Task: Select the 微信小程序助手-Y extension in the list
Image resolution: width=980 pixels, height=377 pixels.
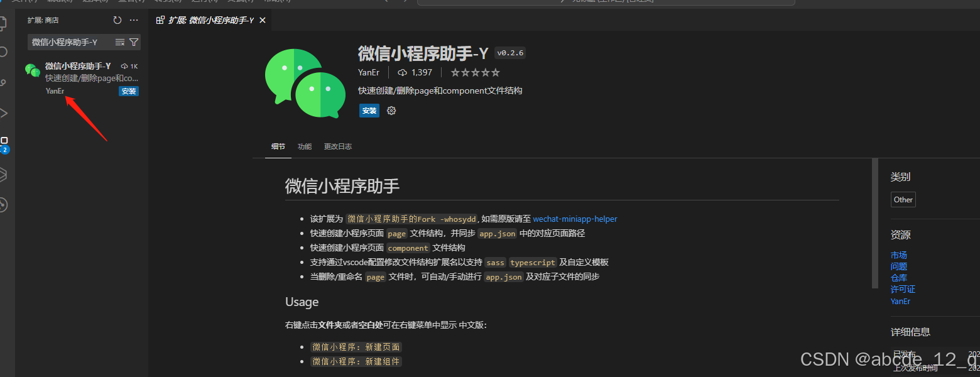Action: point(82,79)
